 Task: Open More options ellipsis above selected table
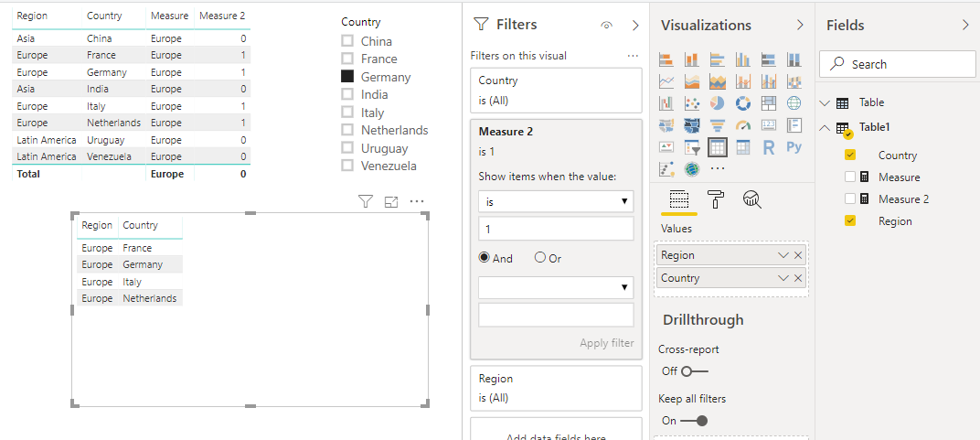tap(417, 201)
